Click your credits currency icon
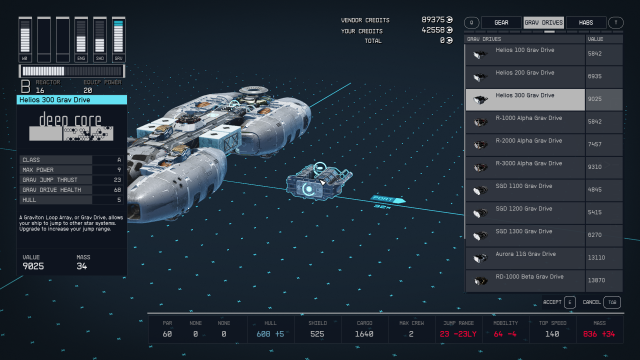The width and height of the screenshot is (640, 360). click(x=449, y=30)
